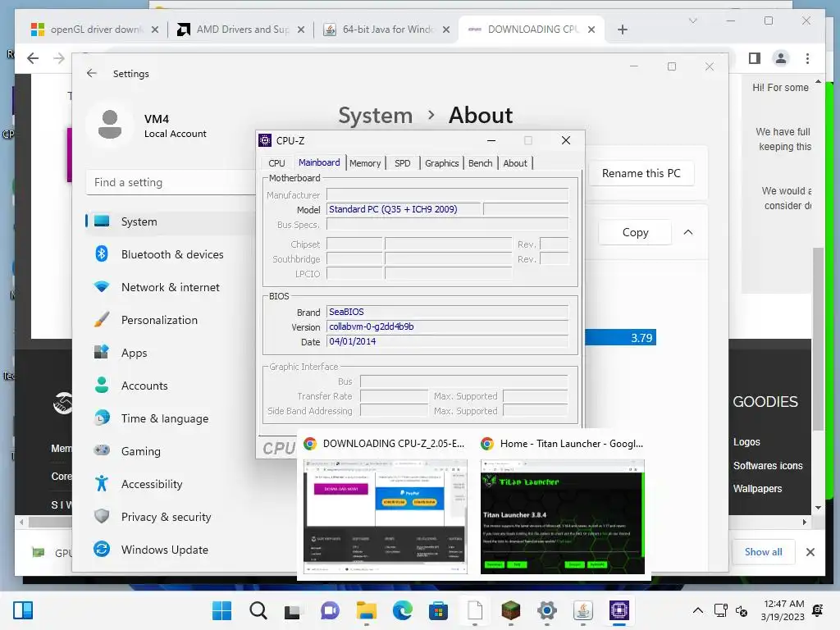Screen dimensions: 840x630
Task: Collapse the device specs chevron
Action: [688, 232]
